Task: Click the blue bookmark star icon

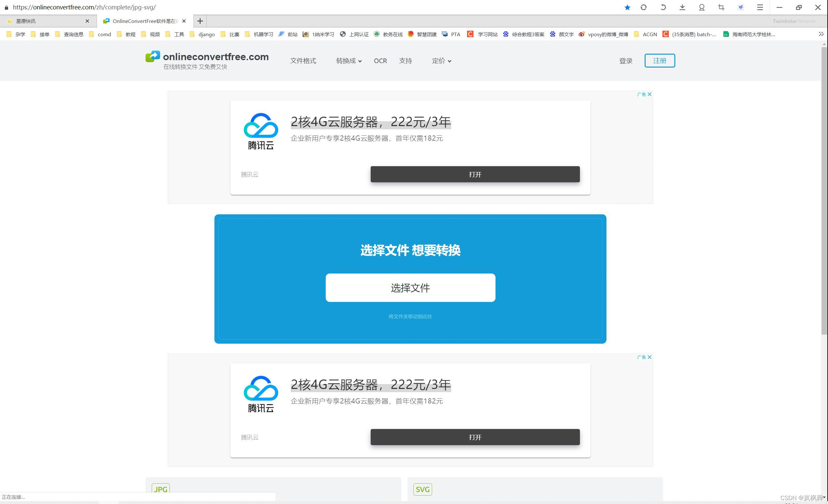Action: click(627, 7)
